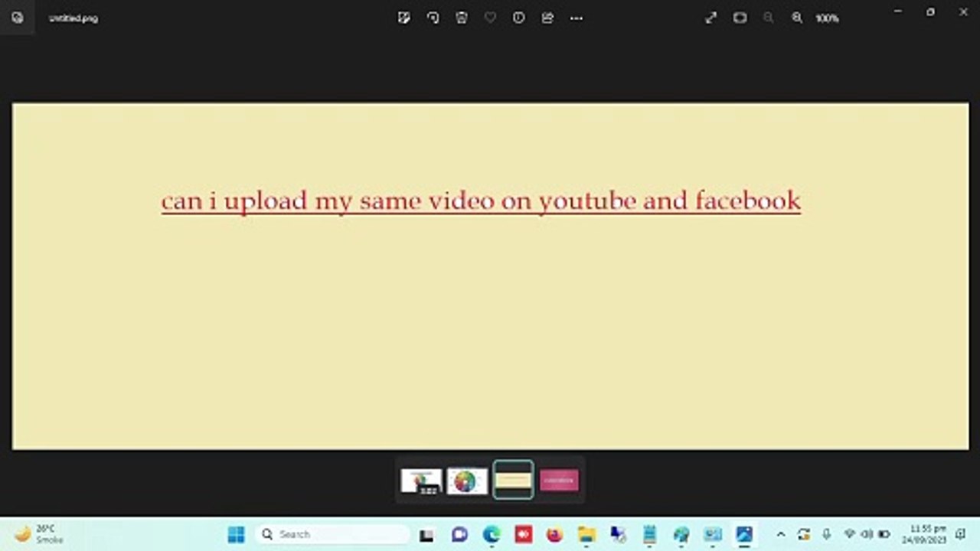The width and height of the screenshot is (980, 551).
Task: Select the color wheel thumbnail
Action: coord(467,481)
